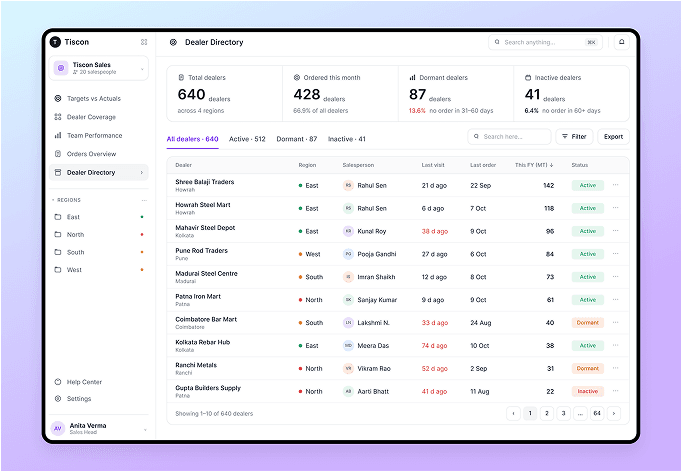Viewport: 682px width, 472px height.
Task: Export the dealer list
Action: 613,137
